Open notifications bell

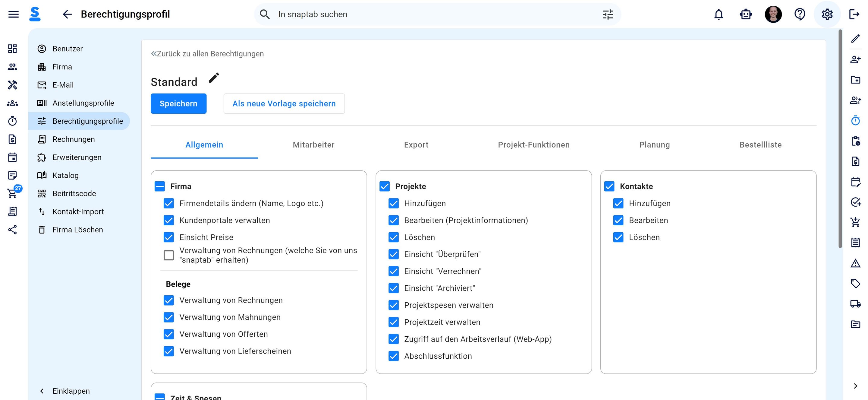point(719,14)
